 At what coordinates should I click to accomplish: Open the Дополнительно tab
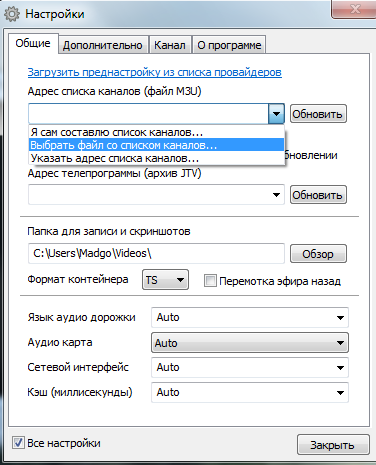[x=103, y=45]
